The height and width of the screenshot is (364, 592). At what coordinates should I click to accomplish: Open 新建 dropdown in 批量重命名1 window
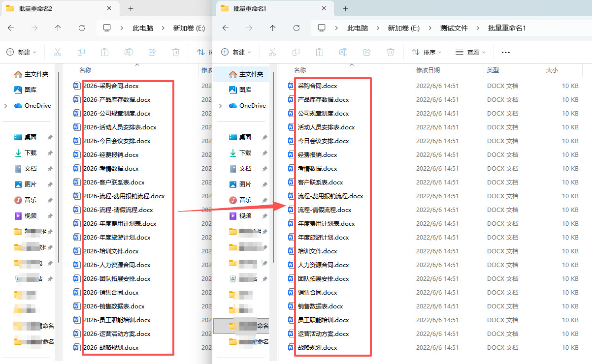[x=236, y=52]
